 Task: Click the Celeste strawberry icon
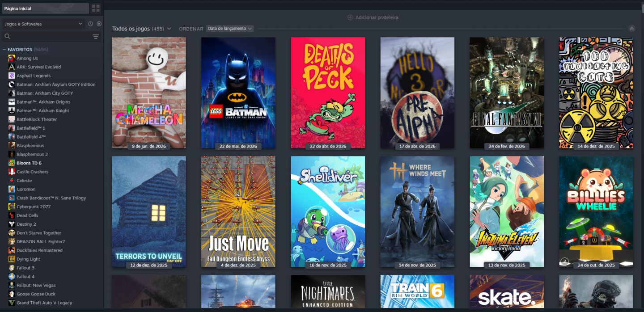click(12, 181)
